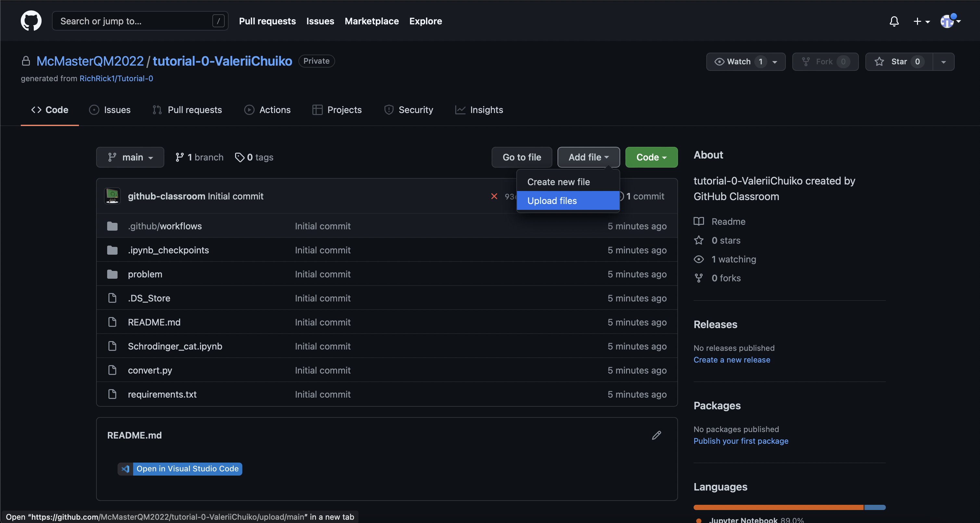Viewport: 980px width, 523px height.
Task: Click the blue language bar segment
Action: [875, 507]
